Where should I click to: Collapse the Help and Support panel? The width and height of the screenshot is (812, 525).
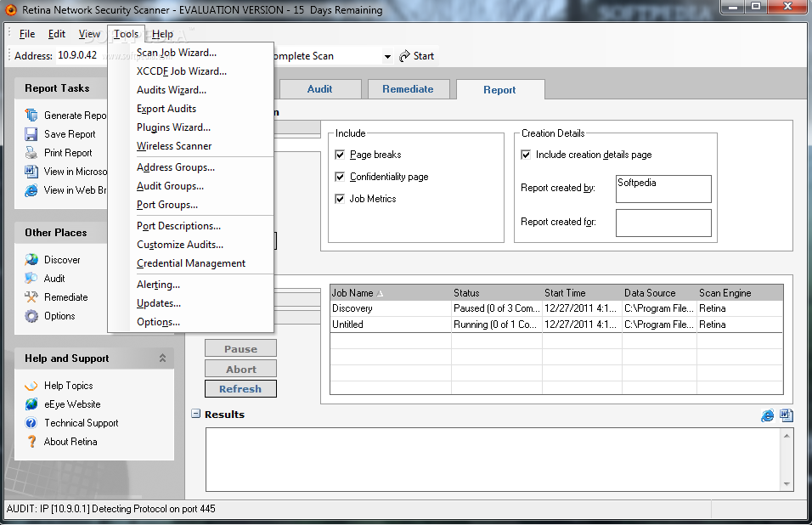click(162, 358)
